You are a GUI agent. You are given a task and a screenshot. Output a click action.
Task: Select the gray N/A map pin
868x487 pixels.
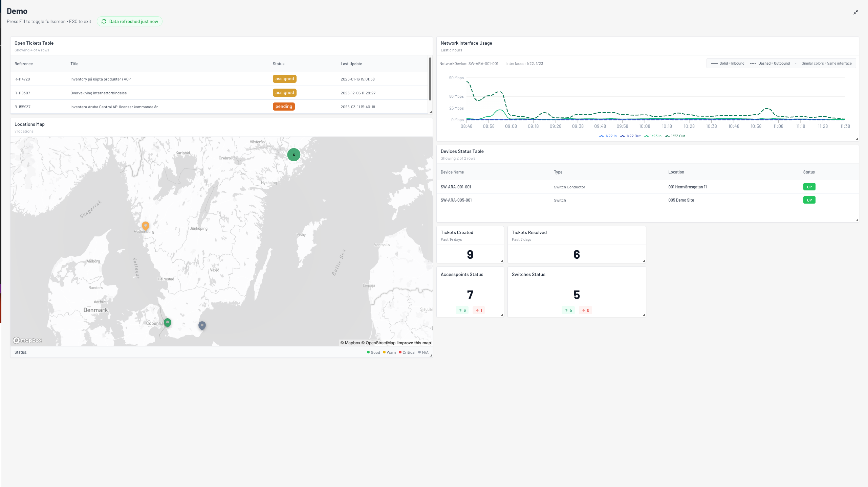(x=202, y=326)
